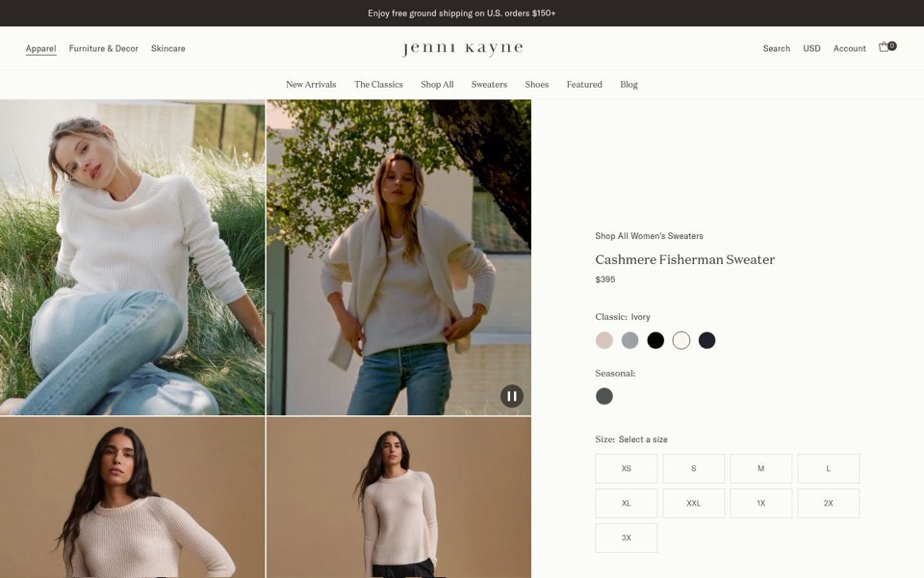Click the free shipping announcement banner
Viewport: 924px width, 578px height.
click(462, 13)
